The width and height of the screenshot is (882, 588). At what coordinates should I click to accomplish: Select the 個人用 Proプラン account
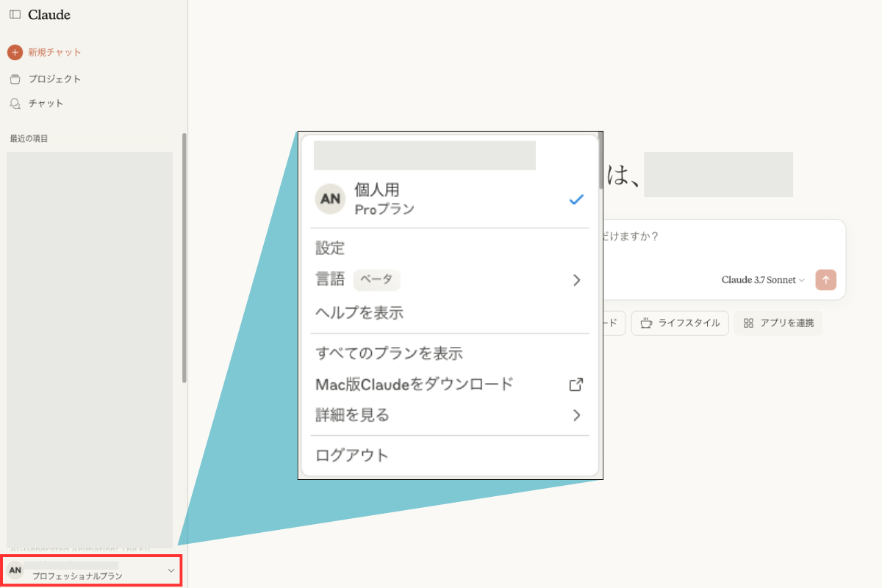coord(449,199)
